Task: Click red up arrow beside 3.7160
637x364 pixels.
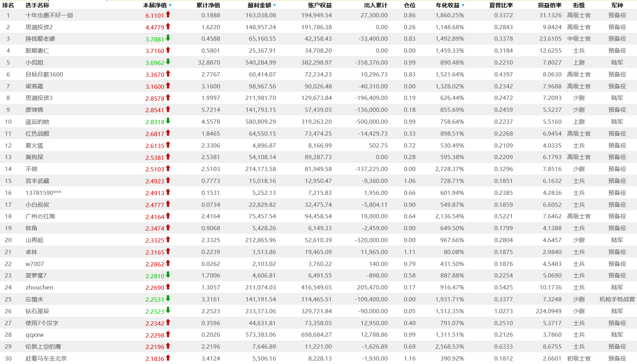Action: (168, 50)
